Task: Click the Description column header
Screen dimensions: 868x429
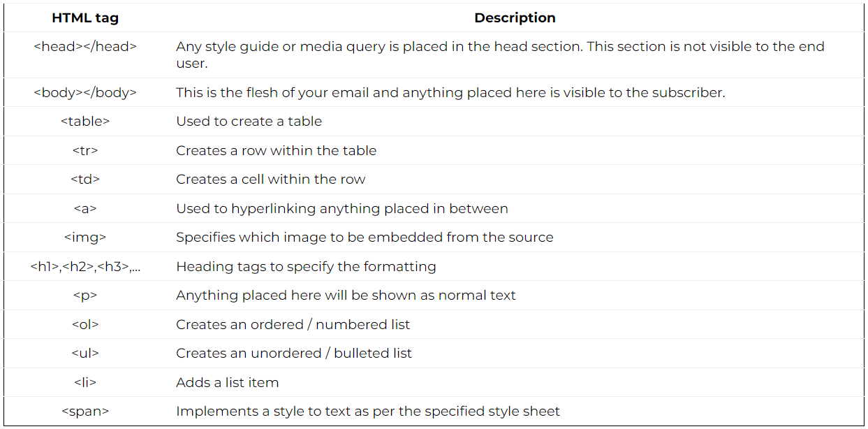Action: pos(515,18)
